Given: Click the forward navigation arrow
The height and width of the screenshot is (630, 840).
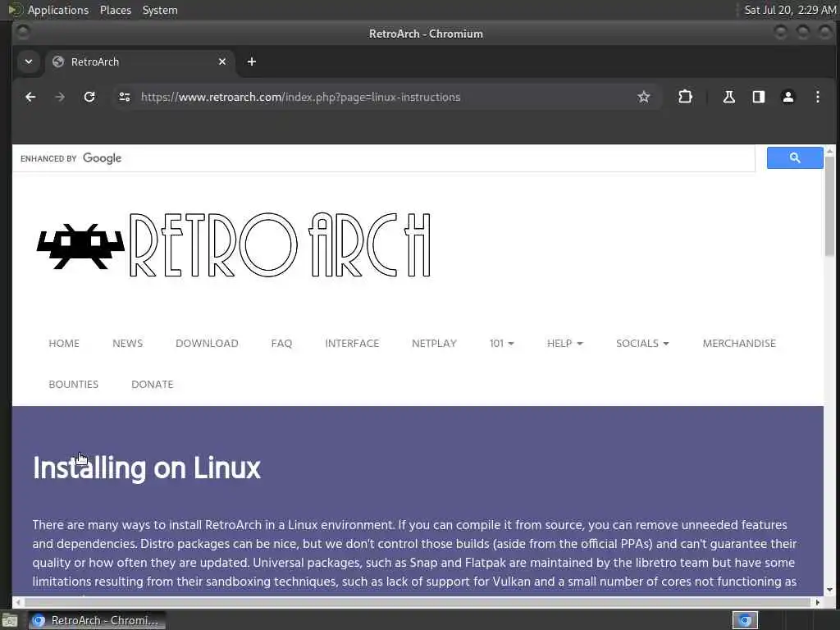Looking at the screenshot, I should click(60, 97).
